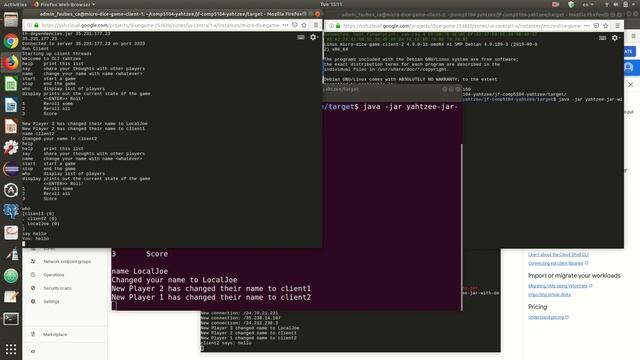The width and height of the screenshot is (640, 360).
Task: Open LibreOffice Writer from the dock
Action: pyautogui.click(x=11, y=105)
